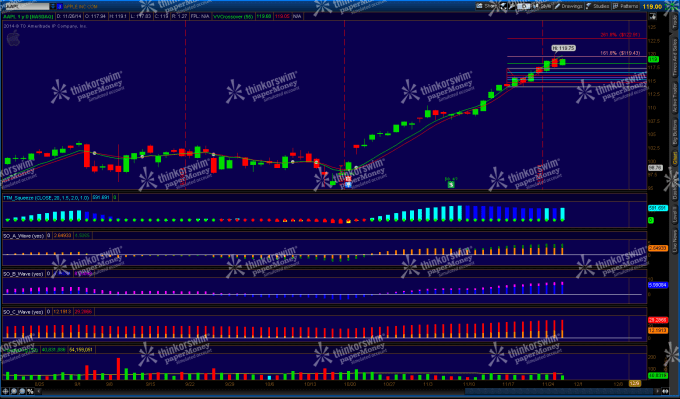Screen dimensions: 680x399
Task: Click the icon right of the Share button
Action: pyautogui.click(x=503, y=6)
